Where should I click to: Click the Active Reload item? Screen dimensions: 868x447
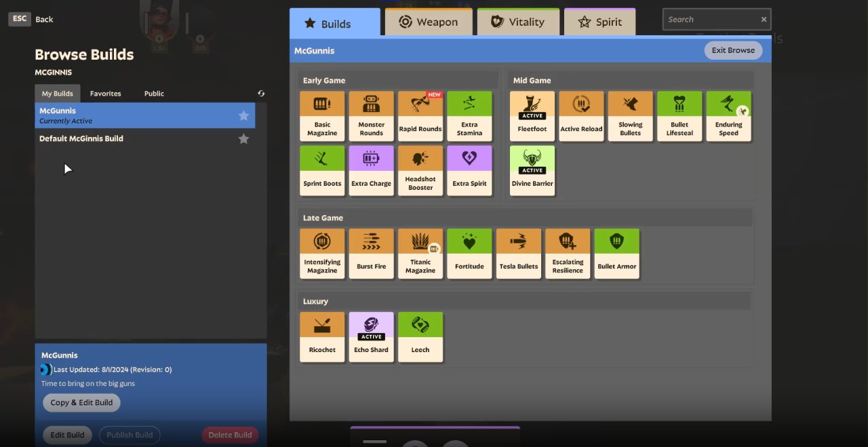[x=581, y=116]
